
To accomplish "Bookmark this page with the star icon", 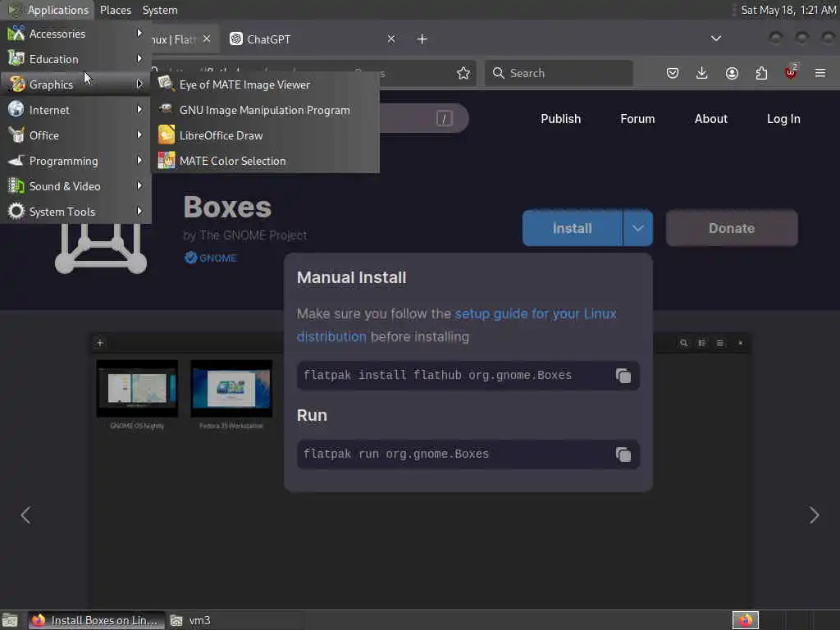I will pos(463,73).
